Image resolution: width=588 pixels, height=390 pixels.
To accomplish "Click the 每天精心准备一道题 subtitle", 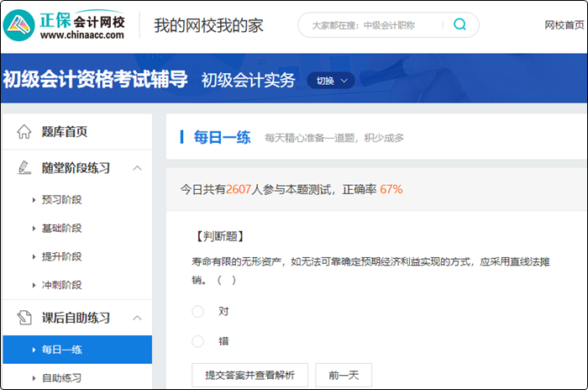I will [x=334, y=138].
